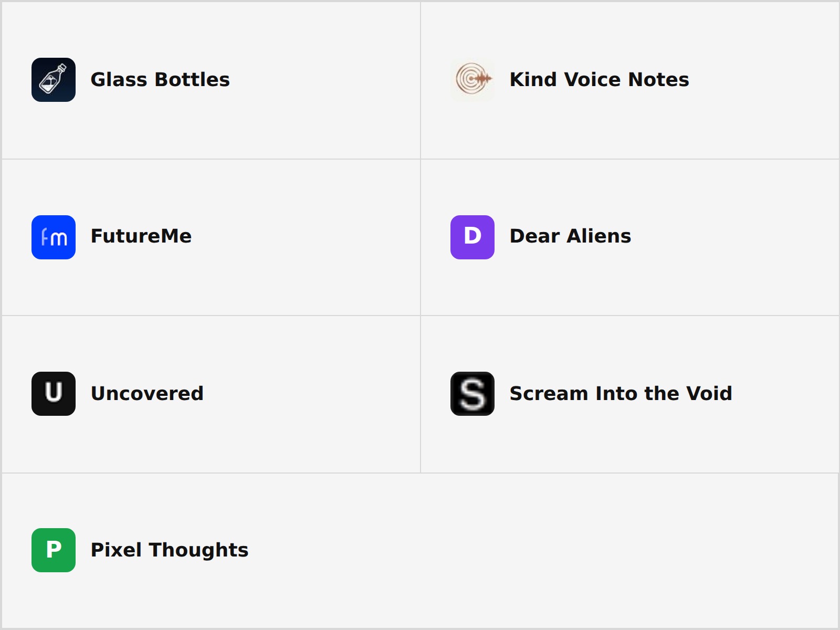Click the purple Dear Aliens D icon

472,237
